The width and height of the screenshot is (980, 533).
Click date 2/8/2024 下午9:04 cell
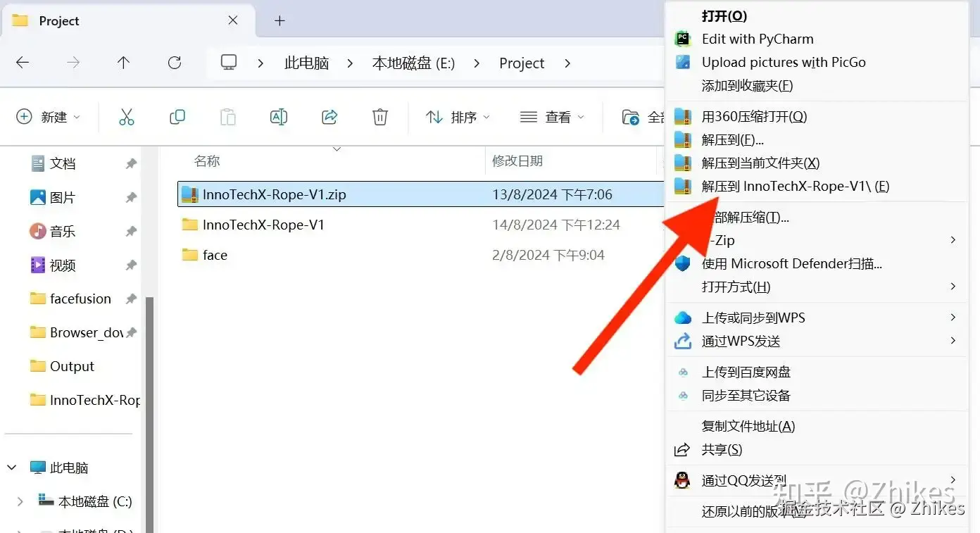click(x=548, y=255)
